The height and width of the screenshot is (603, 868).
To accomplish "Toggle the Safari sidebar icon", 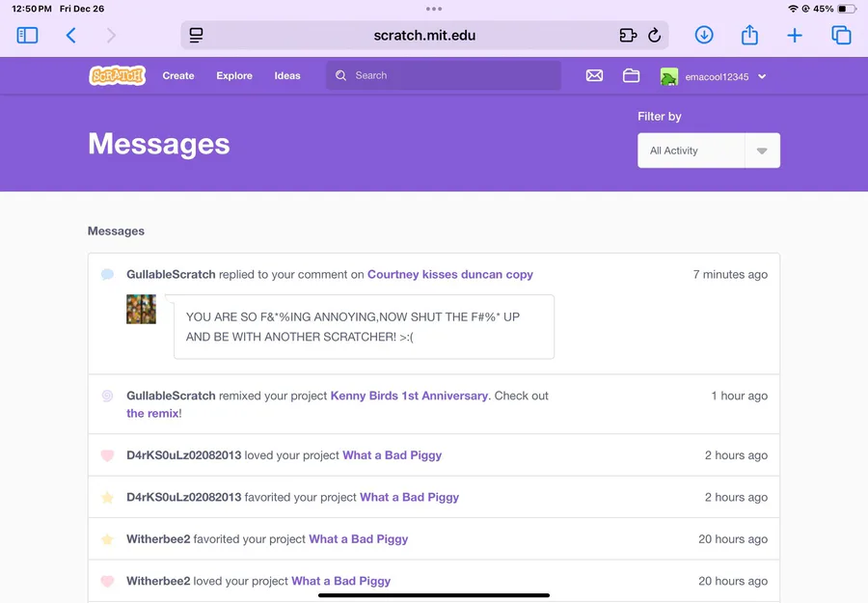I will (27, 36).
